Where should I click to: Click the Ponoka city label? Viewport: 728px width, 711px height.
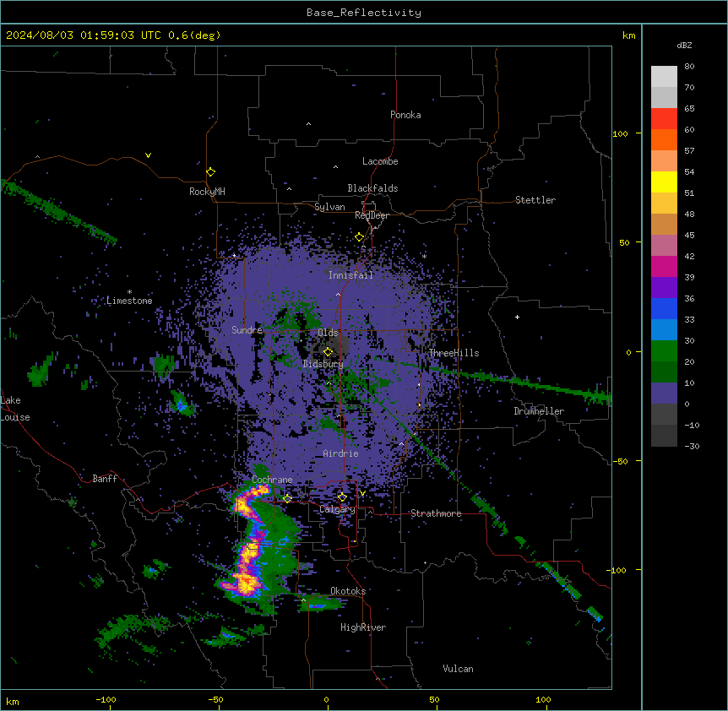click(x=405, y=115)
